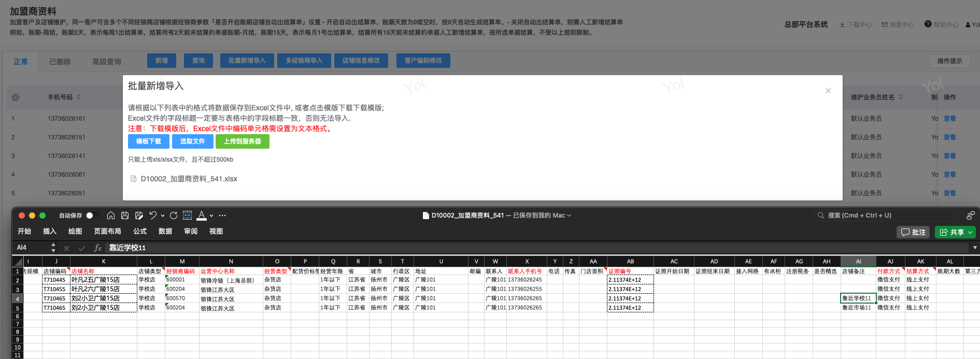Open the 页面布局 ribbon tab
This screenshot has width=980, height=359.
(x=107, y=232)
